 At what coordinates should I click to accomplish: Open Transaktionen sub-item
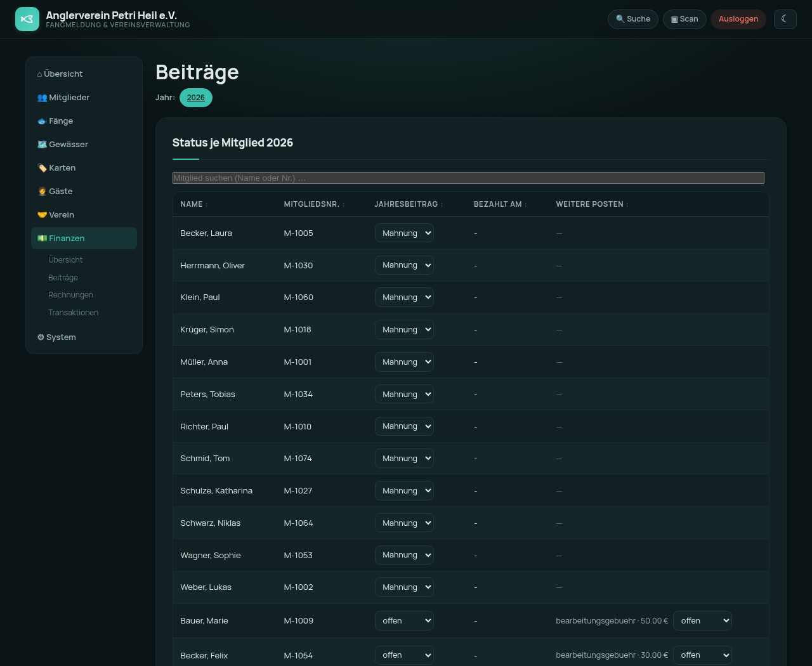73,313
